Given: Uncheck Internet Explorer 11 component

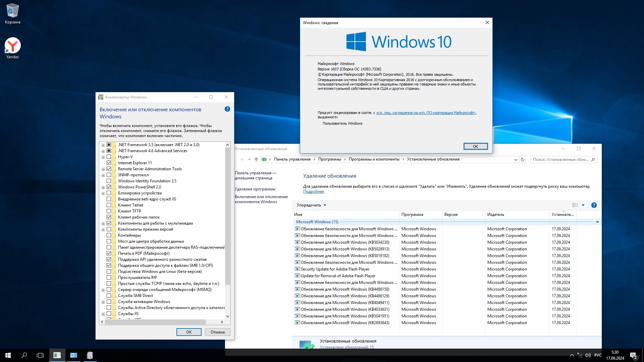Looking at the screenshot, I should coord(109,163).
